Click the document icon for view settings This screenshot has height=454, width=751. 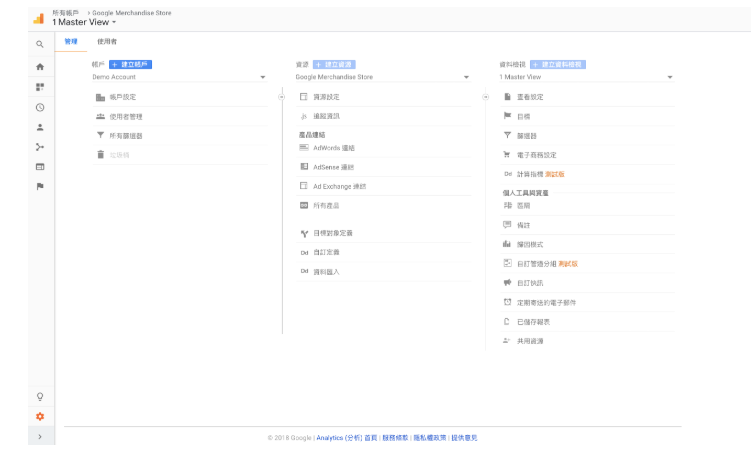(x=507, y=97)
